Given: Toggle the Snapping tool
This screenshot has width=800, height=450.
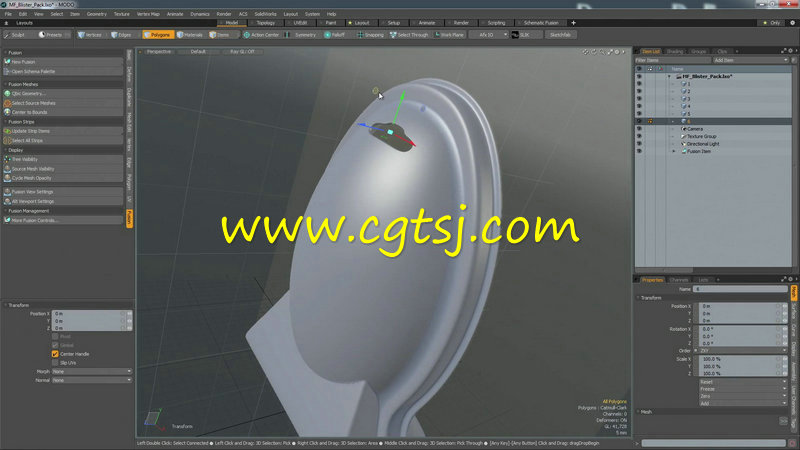Looking at the screenshot, I should (x=370, y=35).
